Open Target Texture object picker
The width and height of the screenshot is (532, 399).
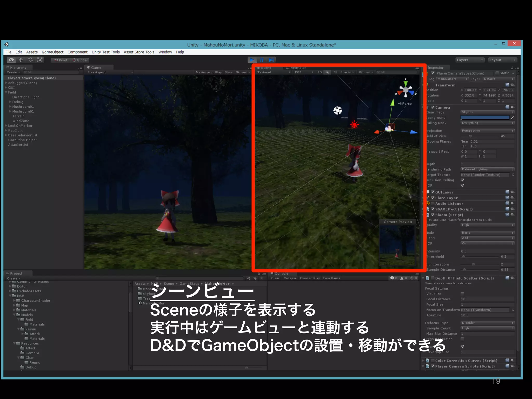click(x=513, y=175)
